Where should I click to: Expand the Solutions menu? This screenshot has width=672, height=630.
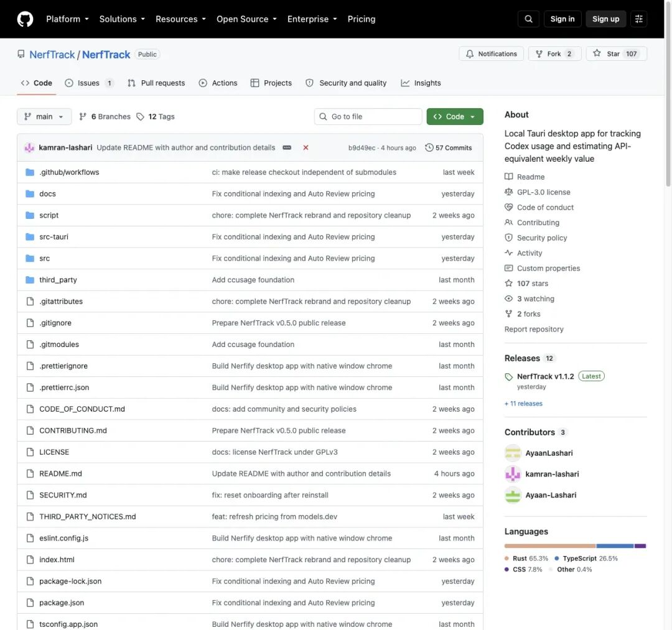pyautogui.click(x=122, y=19)
